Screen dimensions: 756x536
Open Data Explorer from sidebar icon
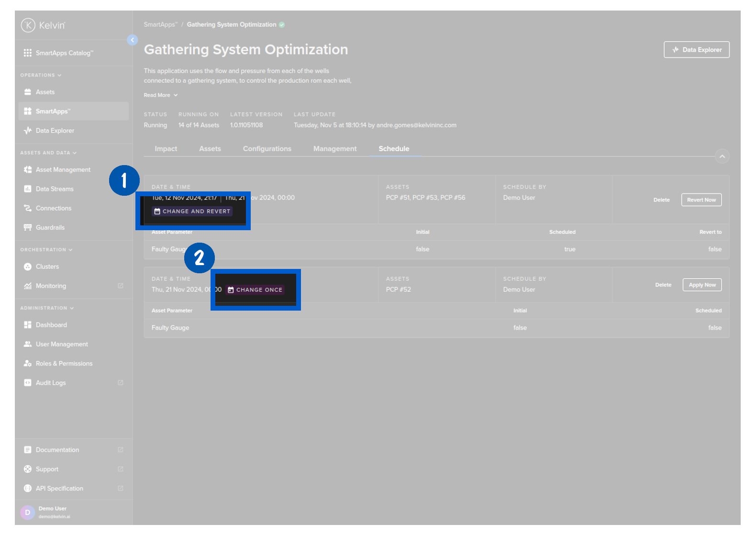(28, 131)
